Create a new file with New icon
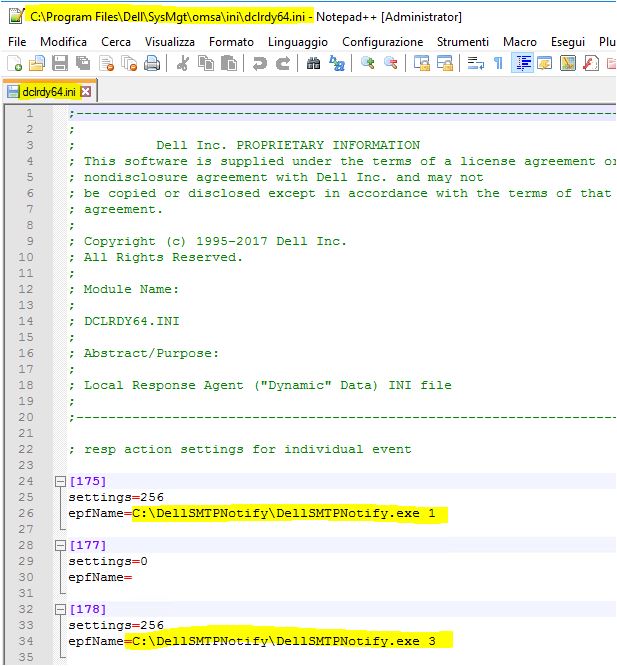Viewport: 617px width, 666px height. 14,64
